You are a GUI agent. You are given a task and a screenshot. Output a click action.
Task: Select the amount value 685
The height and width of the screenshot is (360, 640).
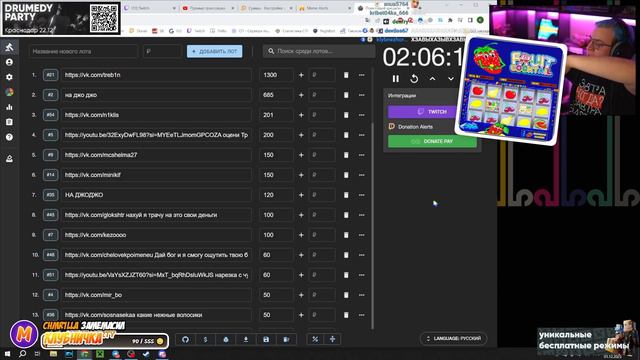(x=268, y=95)
